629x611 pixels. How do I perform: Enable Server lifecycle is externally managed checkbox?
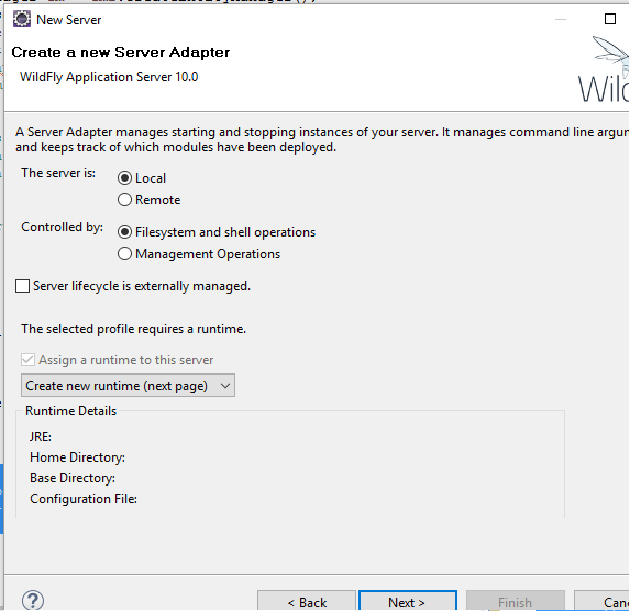tap(22, 286)
